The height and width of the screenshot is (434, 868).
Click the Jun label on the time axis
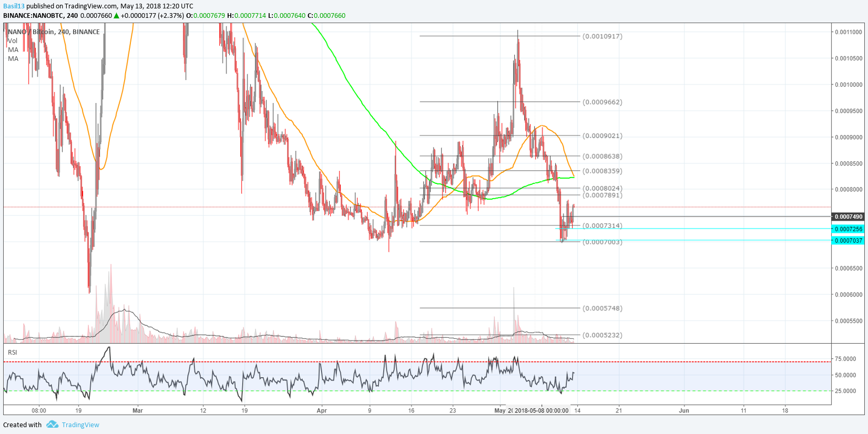[x=684, y=410]
